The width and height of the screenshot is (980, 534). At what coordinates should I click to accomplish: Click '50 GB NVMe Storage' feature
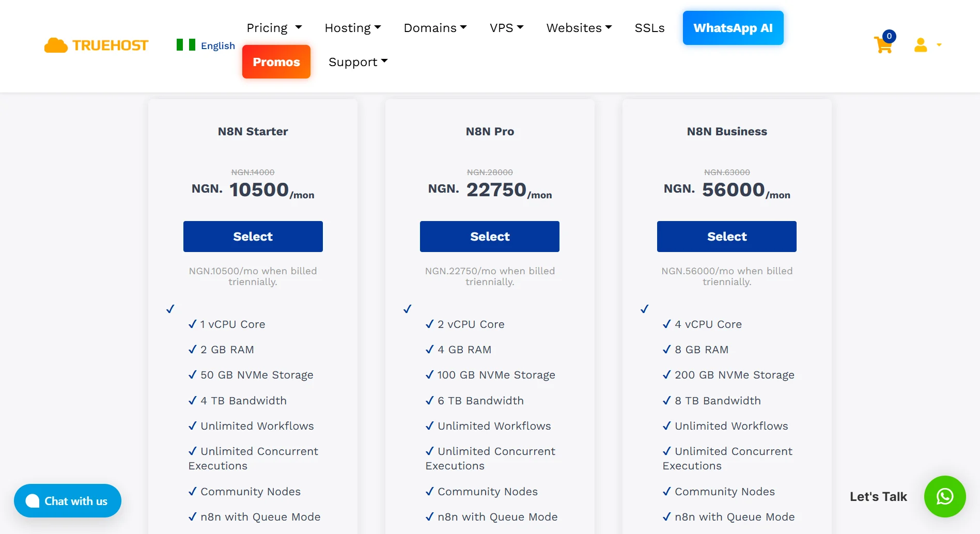click(257, 375)
